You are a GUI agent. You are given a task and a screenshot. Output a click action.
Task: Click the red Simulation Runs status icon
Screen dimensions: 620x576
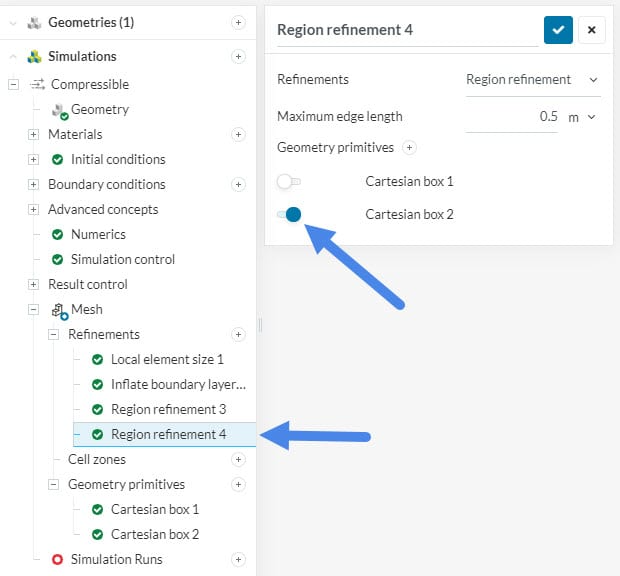coord(57,559)
